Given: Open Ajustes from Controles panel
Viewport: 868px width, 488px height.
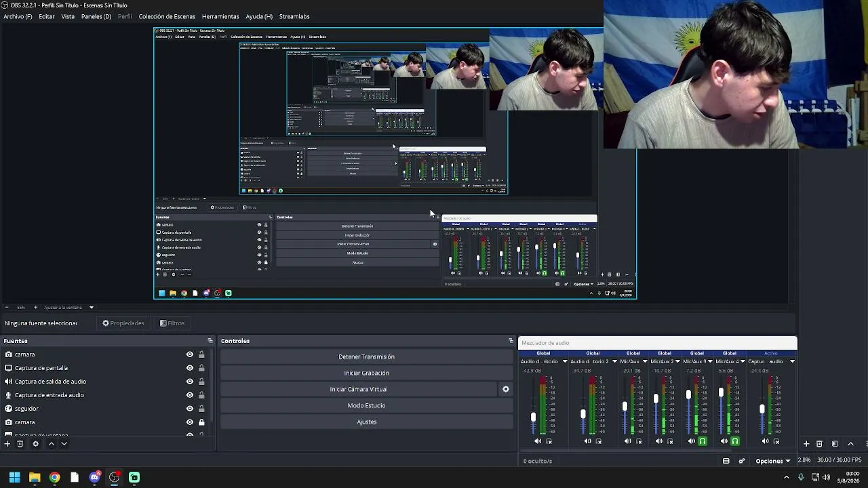Looking at the screenshot, I should tap(366, 422).
